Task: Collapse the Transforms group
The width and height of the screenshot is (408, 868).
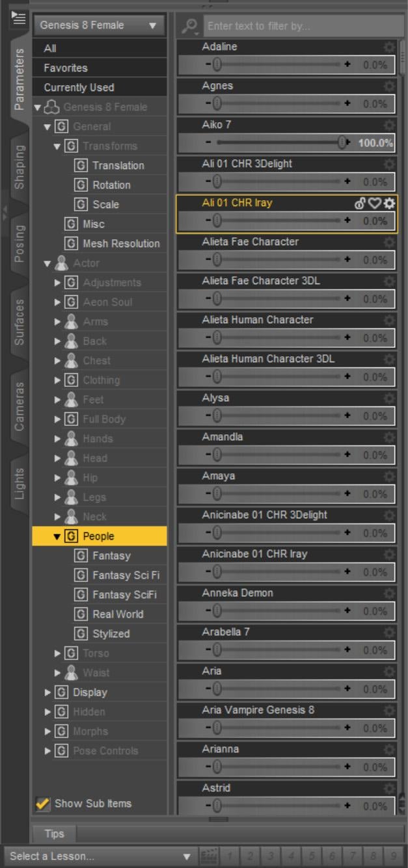Action: (57, 146)
